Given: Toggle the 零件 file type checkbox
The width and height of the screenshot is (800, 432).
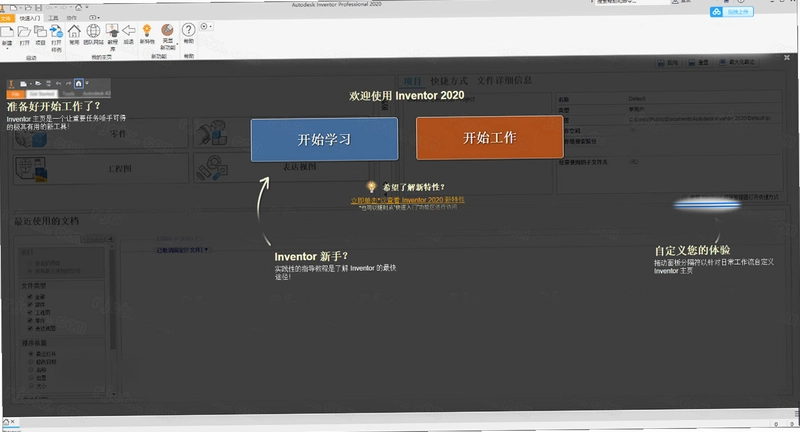Looking at the screenshot, I should pyautogui.click(x=30, y=320).
